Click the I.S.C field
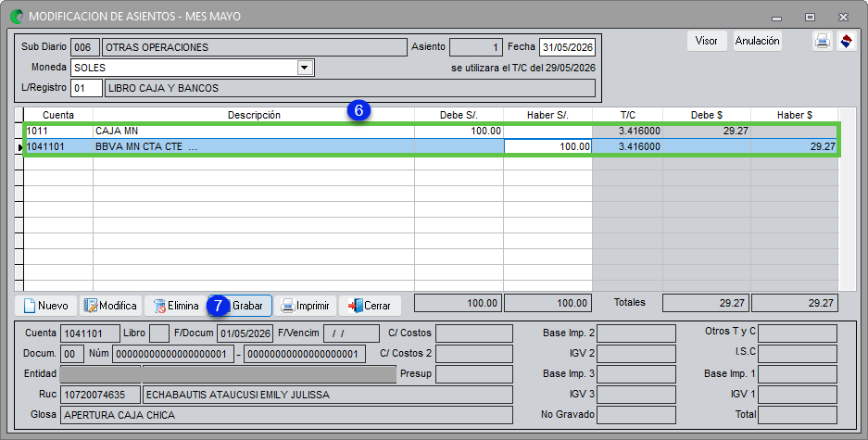Screen dimensions: 868x440 click(798, 354)
